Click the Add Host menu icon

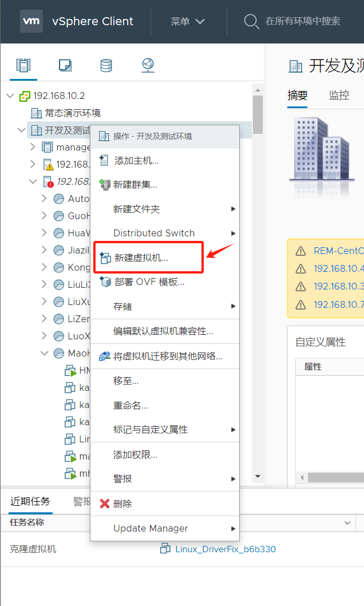[104, 160]
